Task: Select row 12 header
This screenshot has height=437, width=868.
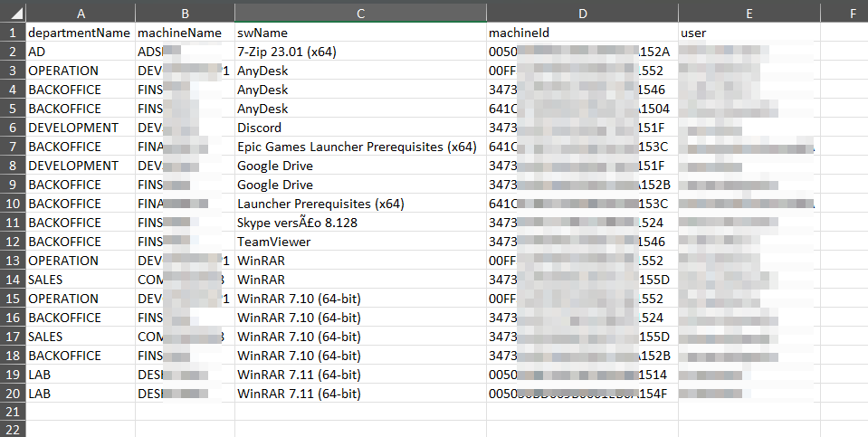Action: [13, 242]
